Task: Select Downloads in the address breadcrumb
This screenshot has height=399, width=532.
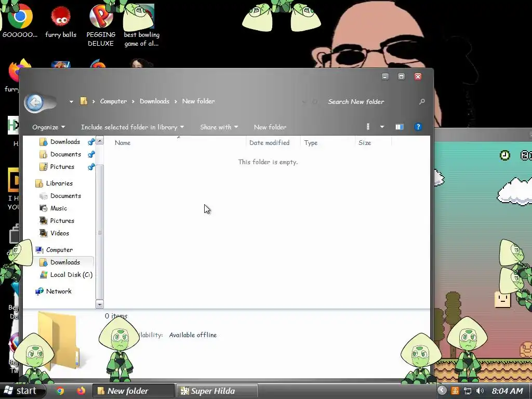Action: 154,101
